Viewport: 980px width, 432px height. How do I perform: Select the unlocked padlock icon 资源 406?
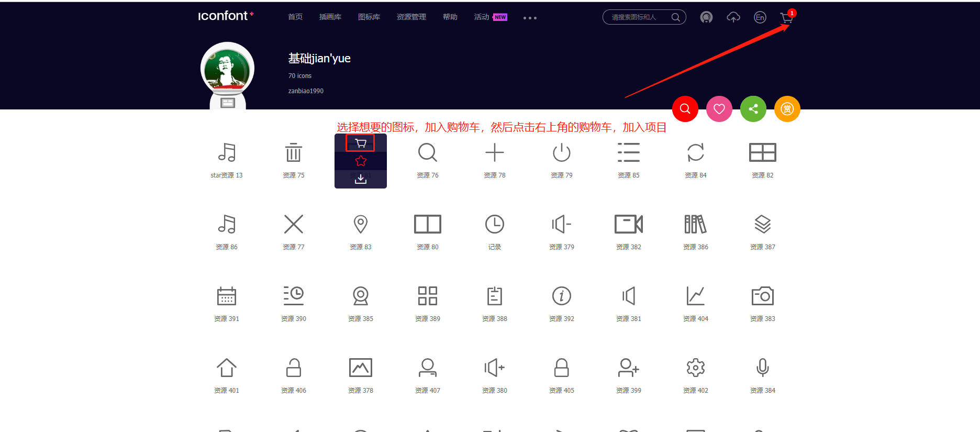point(294,368)
